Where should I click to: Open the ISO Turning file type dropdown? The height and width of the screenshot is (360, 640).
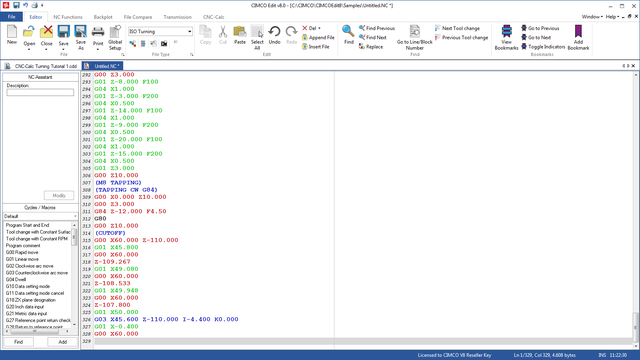point(190,31)
